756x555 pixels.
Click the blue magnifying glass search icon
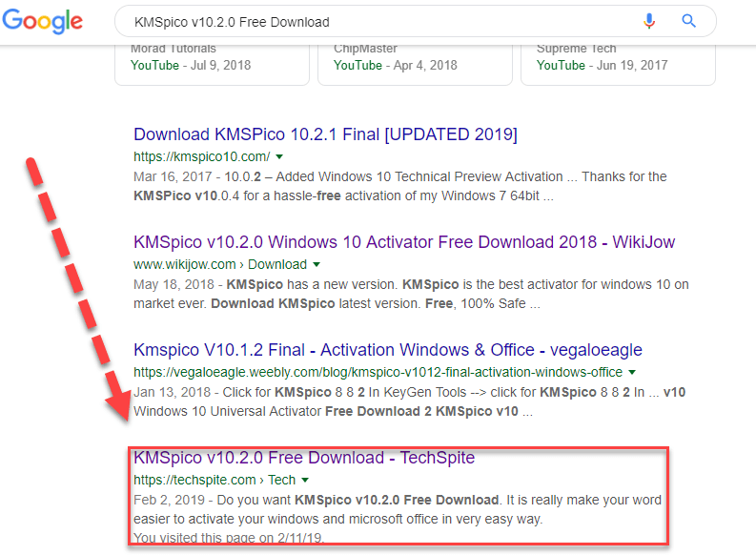click(x=689, y=21)
